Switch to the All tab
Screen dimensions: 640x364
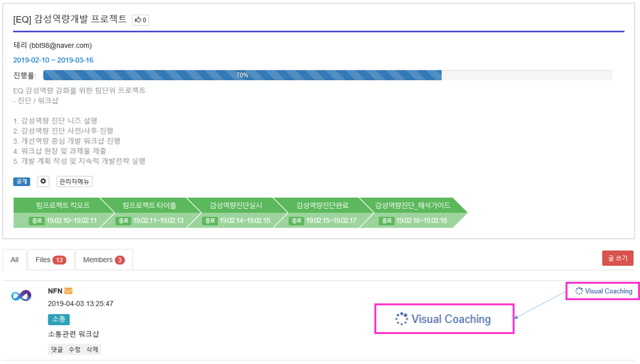pyautogui.click(x=15, y=260)
